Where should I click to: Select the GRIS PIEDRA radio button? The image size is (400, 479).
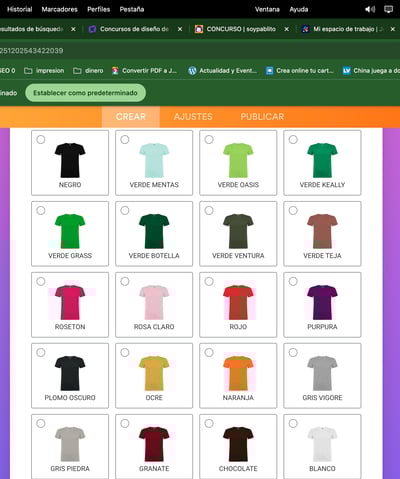tap(41, 423)
